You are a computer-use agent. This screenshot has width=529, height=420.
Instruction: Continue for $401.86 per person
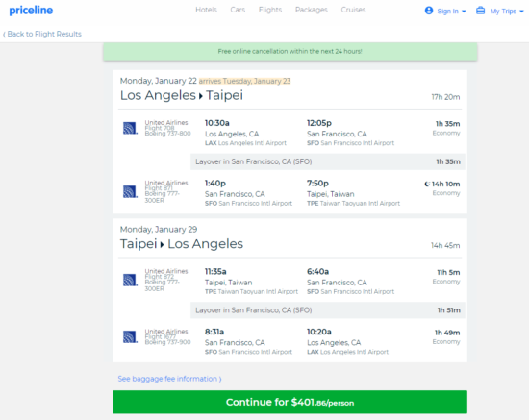290,402
